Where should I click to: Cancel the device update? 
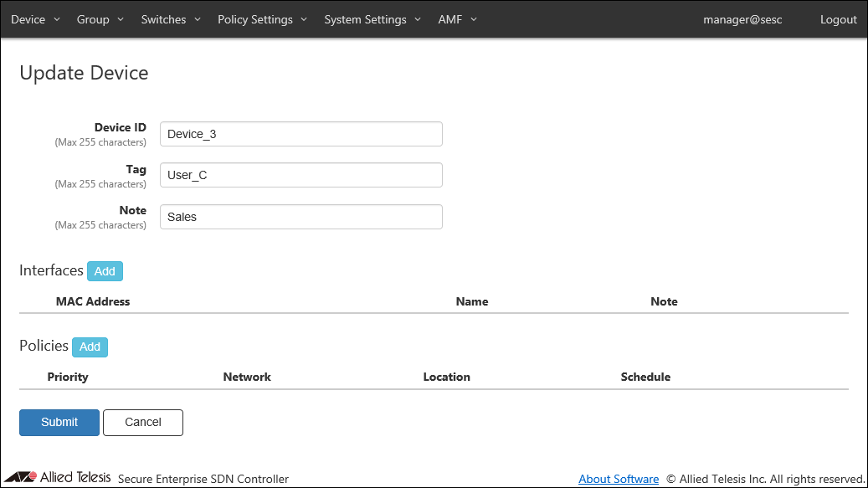142,423
